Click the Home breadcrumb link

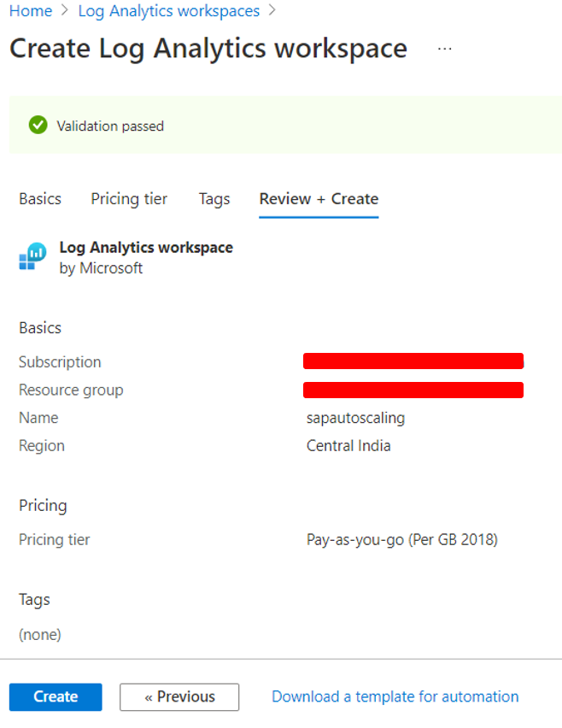(31, 10)
